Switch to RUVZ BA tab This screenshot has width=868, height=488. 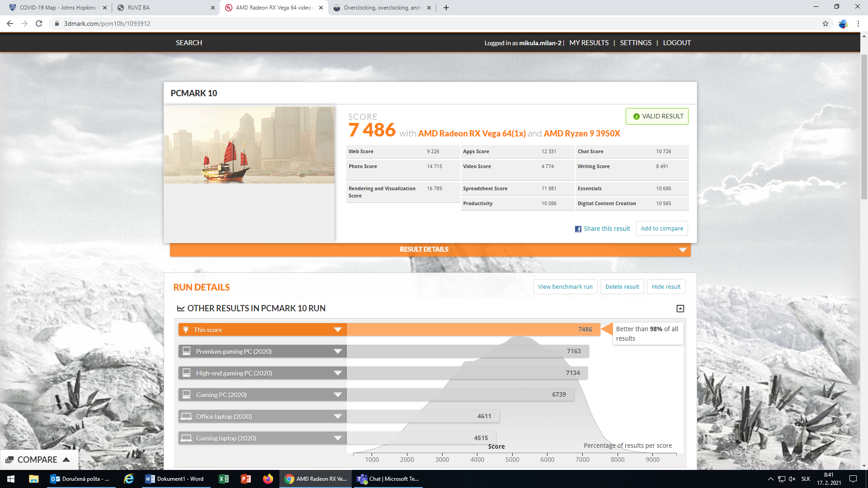click(165, 8)
